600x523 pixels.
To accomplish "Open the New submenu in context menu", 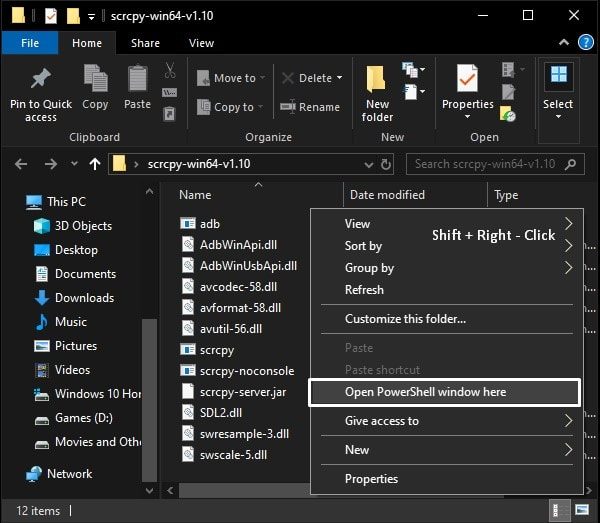I will pyautogui.click(x=447, y=450).
